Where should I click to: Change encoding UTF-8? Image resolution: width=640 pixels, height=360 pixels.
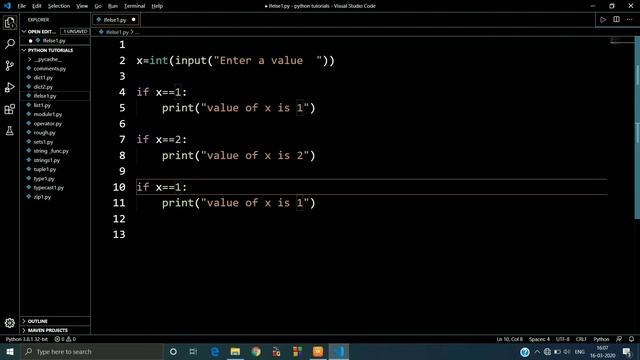coord(562,339)
